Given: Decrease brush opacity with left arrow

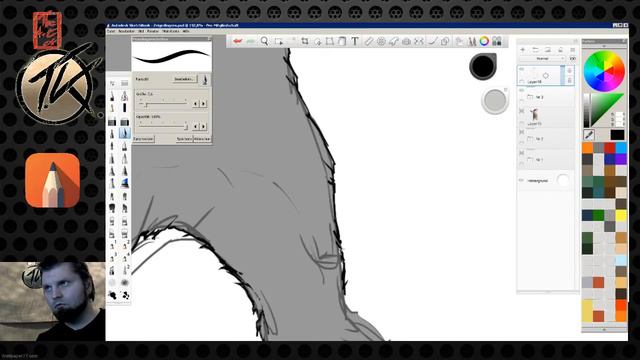Looking at the screenshot, I should [x=195, y=127].
